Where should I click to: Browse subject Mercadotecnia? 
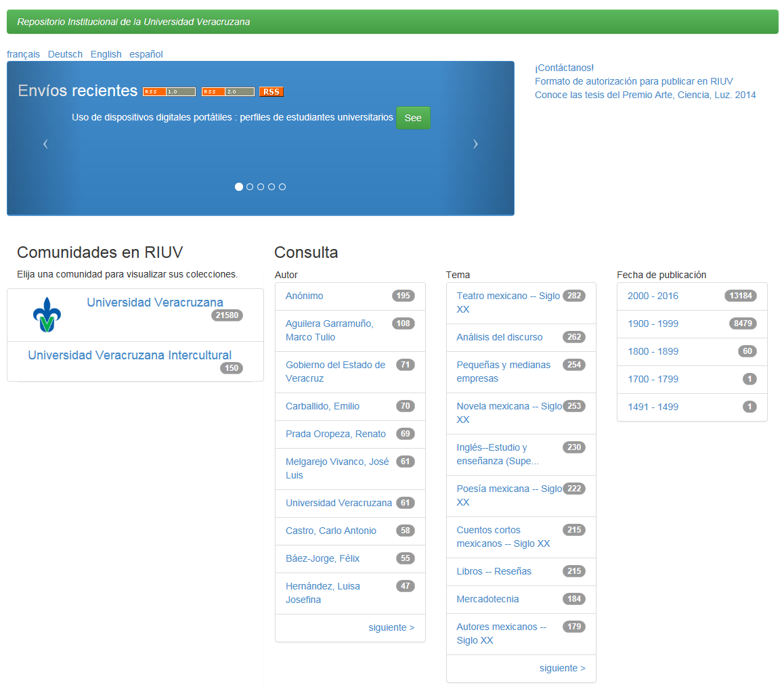tap(487, 599)
